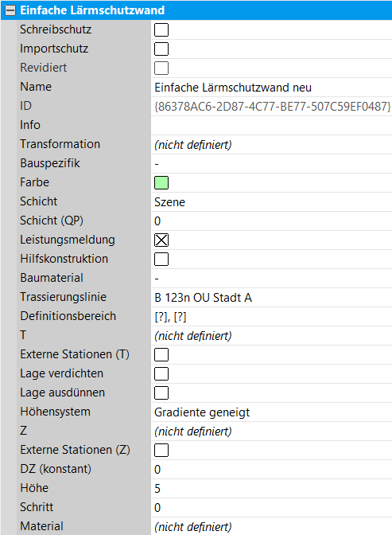The image size is (392, 535).
Task: Check Externe Stationen (T) box
Action: point(161,354)
